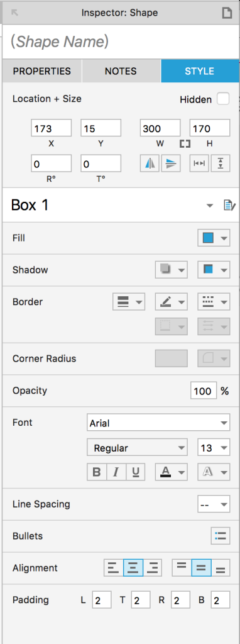Open the Fill color dropdown
The width and height of the screenshot is (240, 644).
pyautogui.click(x=214, y=238)
